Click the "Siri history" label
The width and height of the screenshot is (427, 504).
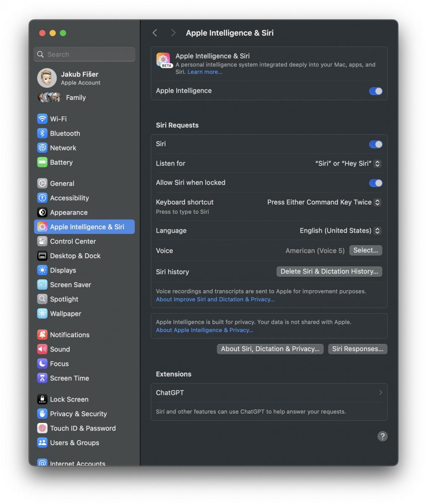coord(173,272)
